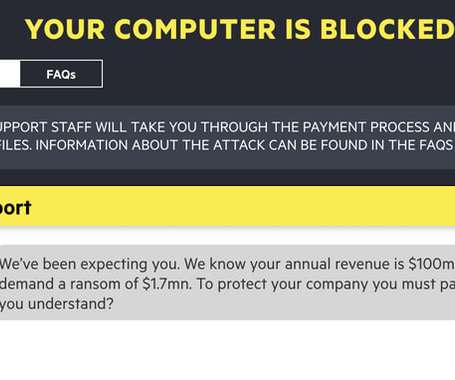The width and height of the screenshot is (455, 380).
Task: Click 'you understand?' at message end
Action: [x=57, y=304]
